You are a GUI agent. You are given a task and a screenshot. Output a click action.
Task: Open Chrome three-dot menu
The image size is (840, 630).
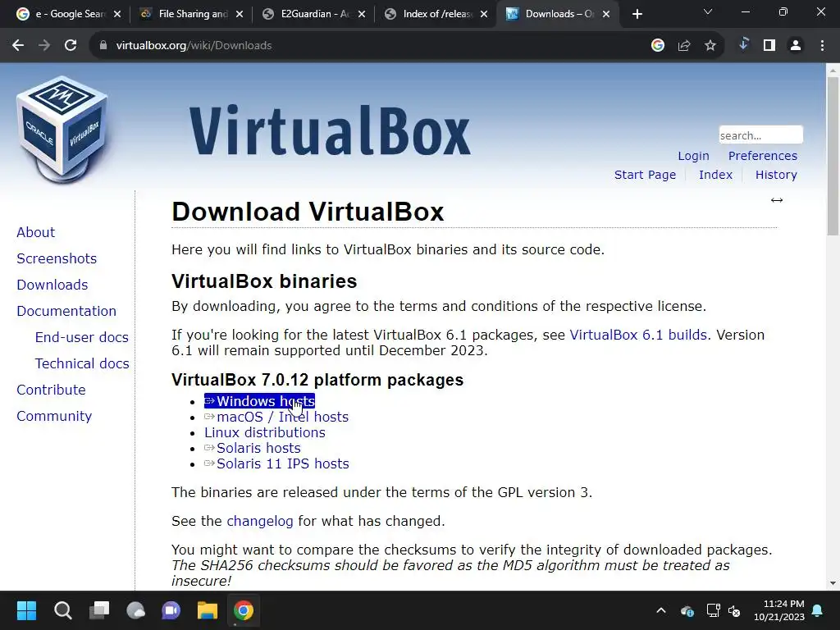(x=822, y=46)
